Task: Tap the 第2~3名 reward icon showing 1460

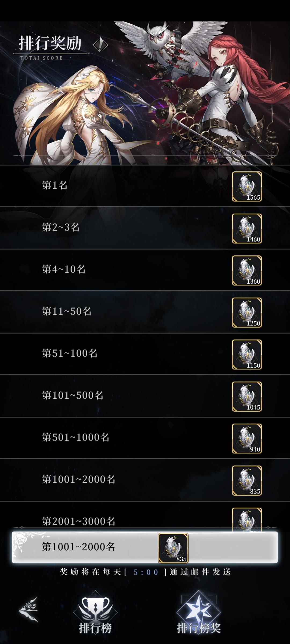Action: coord(247,229)
